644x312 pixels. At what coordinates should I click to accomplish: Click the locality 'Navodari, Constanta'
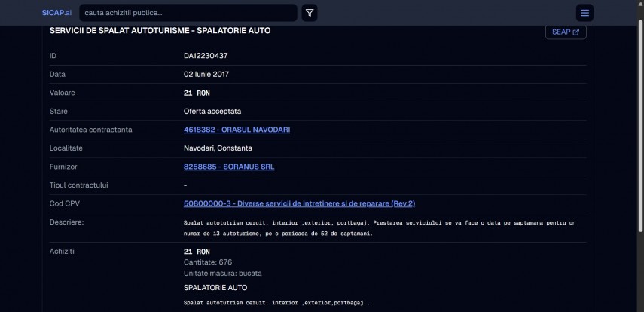tap(218, 148)
